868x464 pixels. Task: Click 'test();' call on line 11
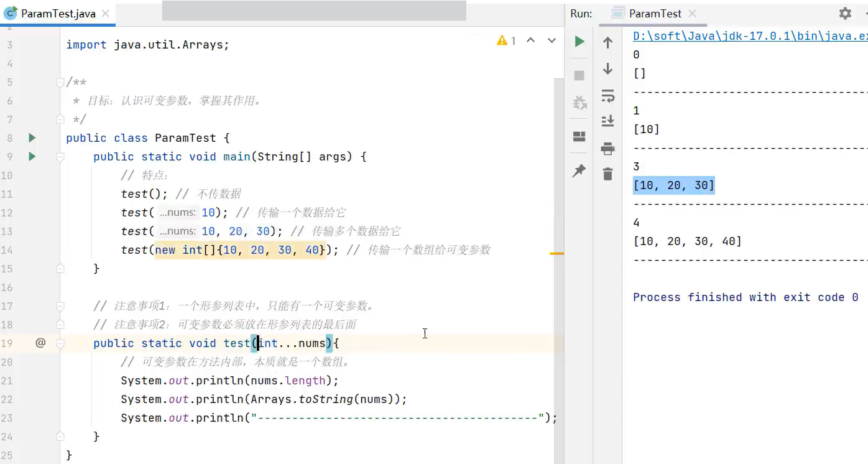pyautogui.click(x=145, y=194)
